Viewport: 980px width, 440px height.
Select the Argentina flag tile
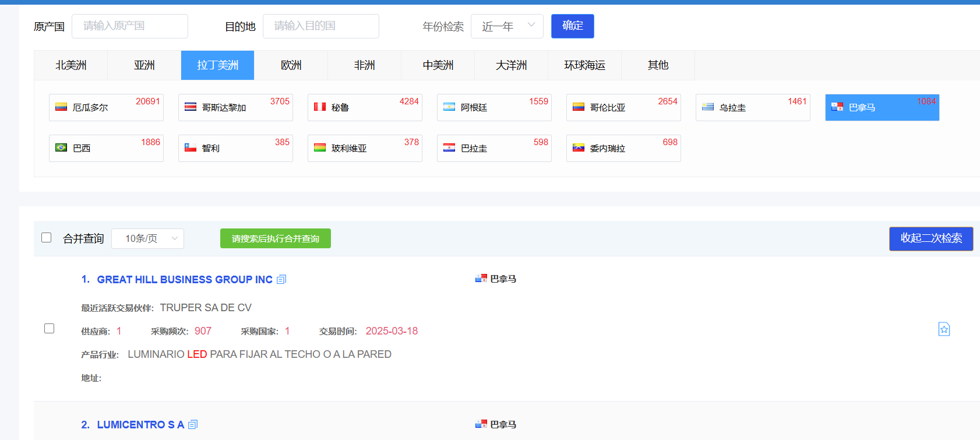(494, 108)
